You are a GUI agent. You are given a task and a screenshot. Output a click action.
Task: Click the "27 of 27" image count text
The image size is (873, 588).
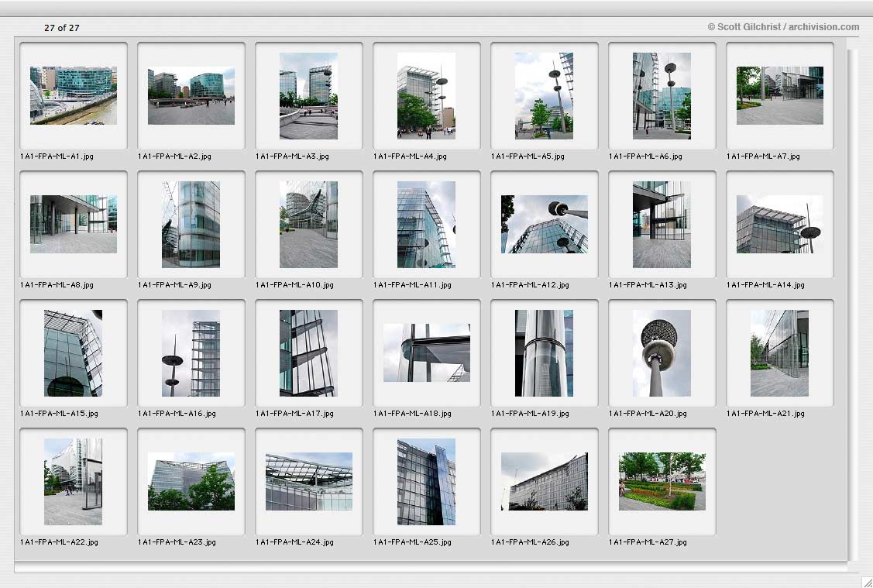click(x=62, y=28)
